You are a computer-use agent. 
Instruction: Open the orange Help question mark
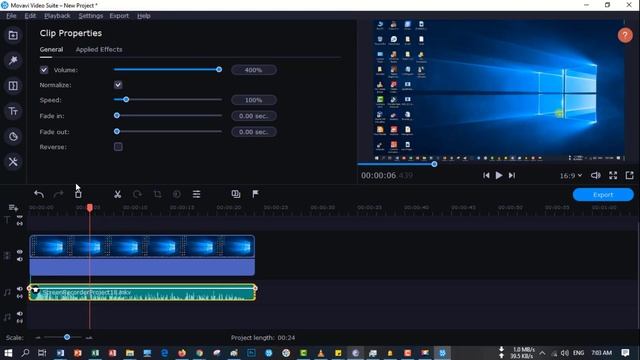point(625,36)
